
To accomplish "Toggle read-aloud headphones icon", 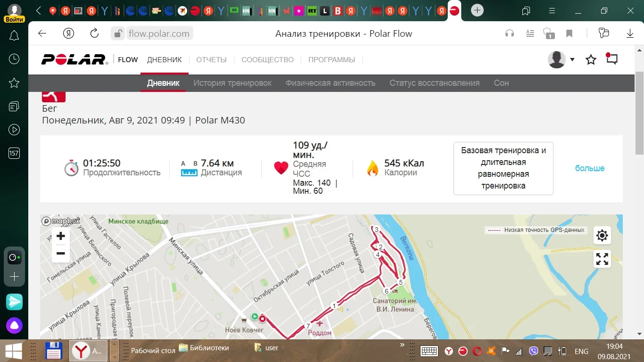I will (509, 33).
